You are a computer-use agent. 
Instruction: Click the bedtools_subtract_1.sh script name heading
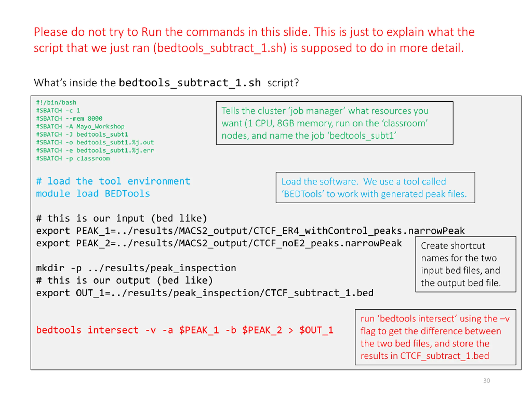(190, 83)
